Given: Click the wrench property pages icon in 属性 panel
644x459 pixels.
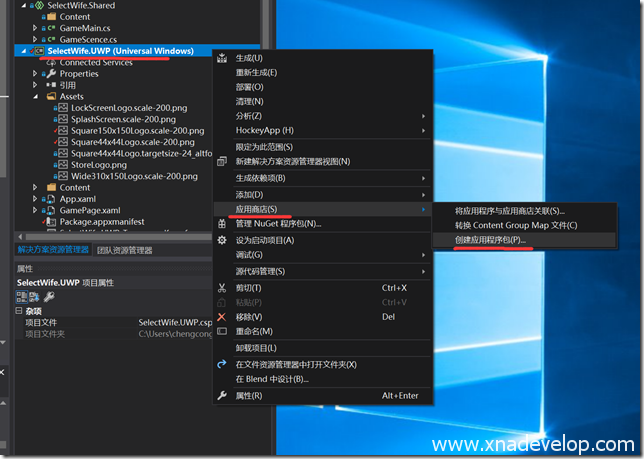Looking at the screenshot, I should click(49, 297).
